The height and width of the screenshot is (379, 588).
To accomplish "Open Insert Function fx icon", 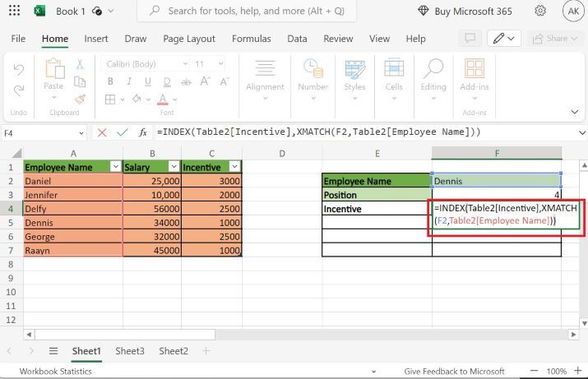I will [142, 132].
